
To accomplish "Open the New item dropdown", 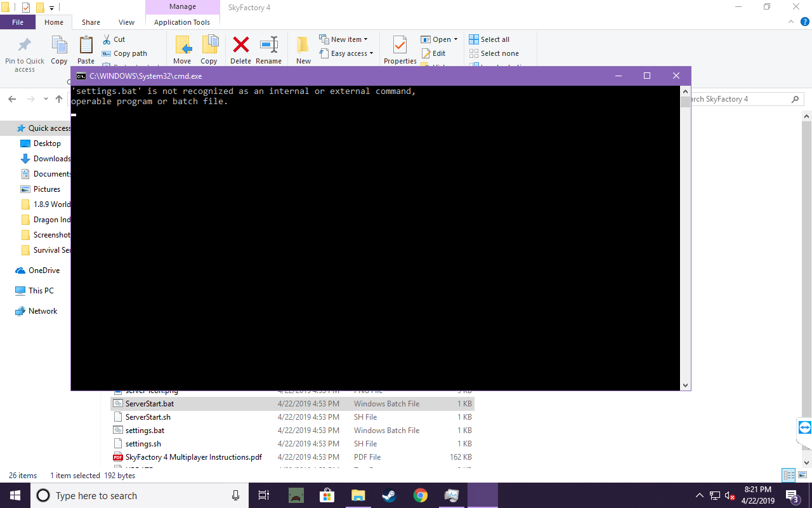I will (343, 39).
